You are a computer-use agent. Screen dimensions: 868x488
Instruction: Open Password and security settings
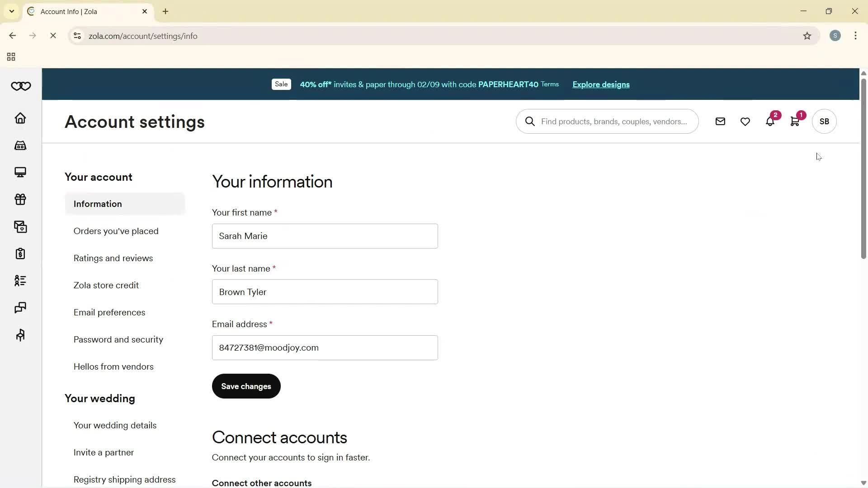coord(118,339)
